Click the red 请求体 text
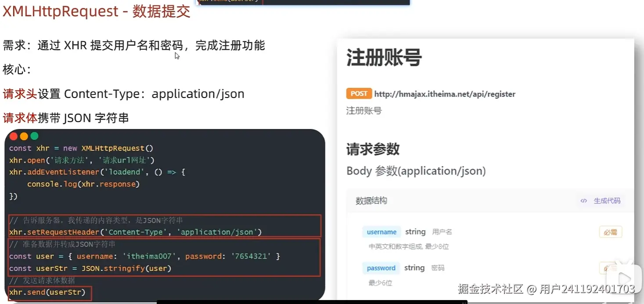644x304 pixels. point(20,118)
